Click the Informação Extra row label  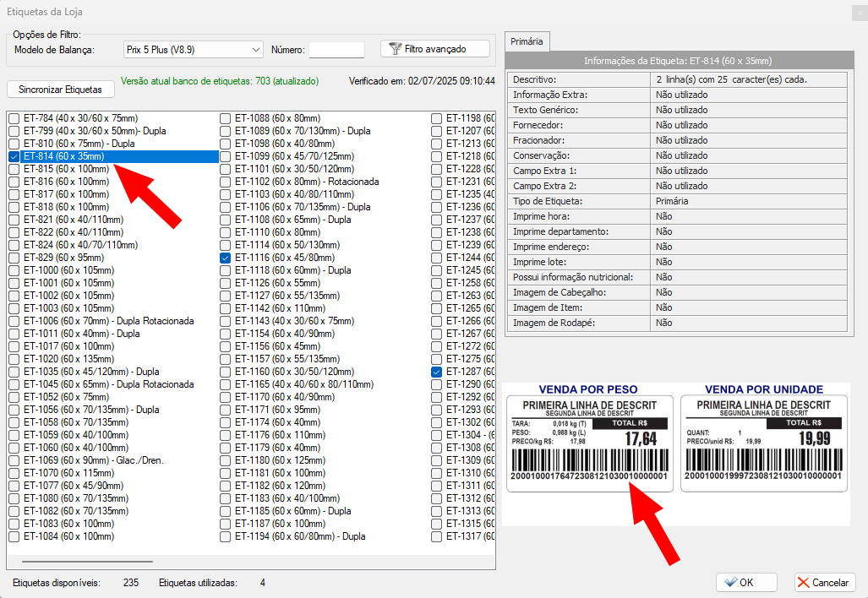[549, 95]
